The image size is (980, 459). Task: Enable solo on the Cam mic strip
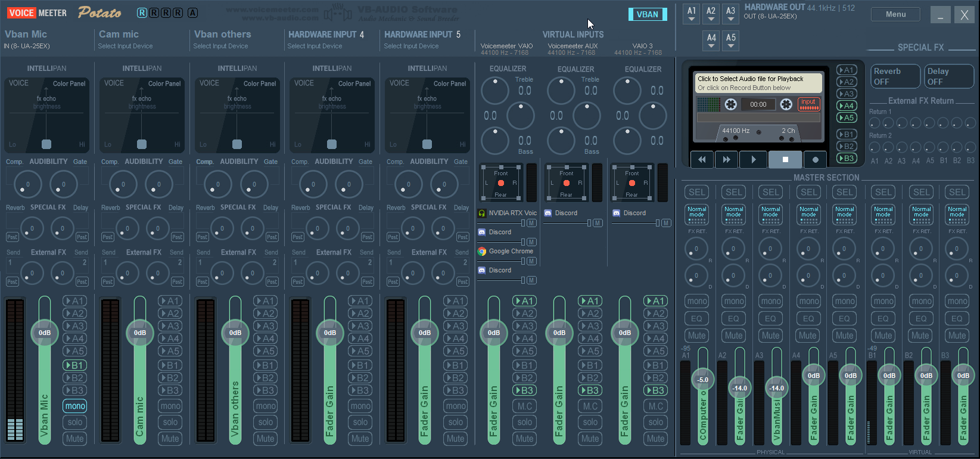(x=170, y=423)
